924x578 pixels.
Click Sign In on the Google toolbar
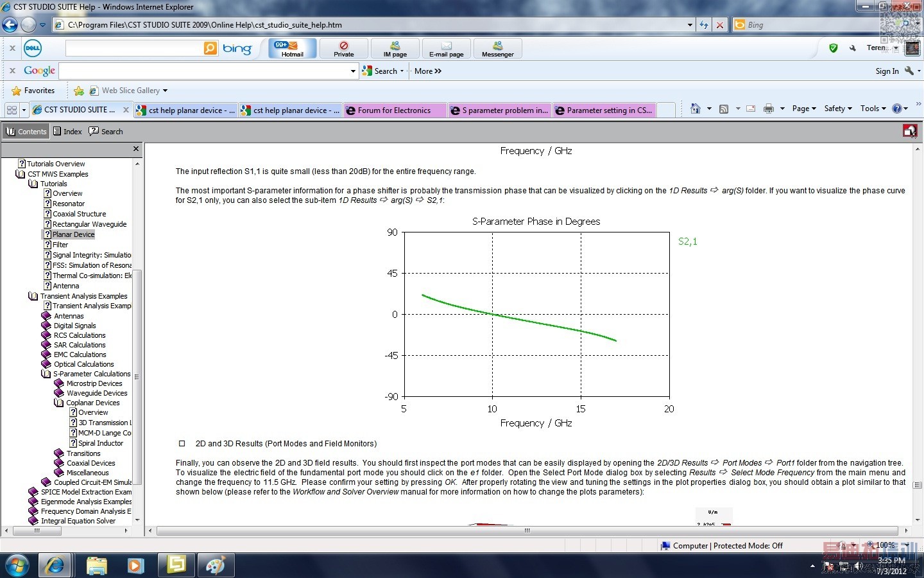pos(887,71)
